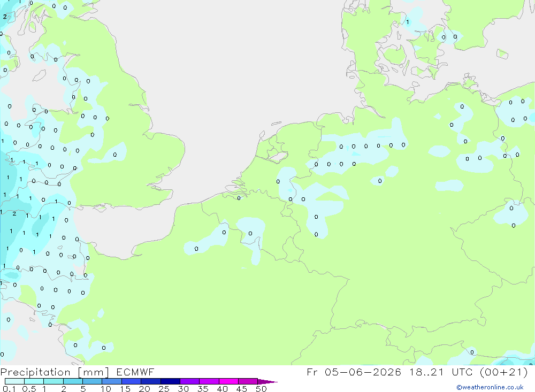Click the purple legend arrow tip above 50
Image resolution: width=535 pixels, height=392 pixels.
[x=267, y=382]
